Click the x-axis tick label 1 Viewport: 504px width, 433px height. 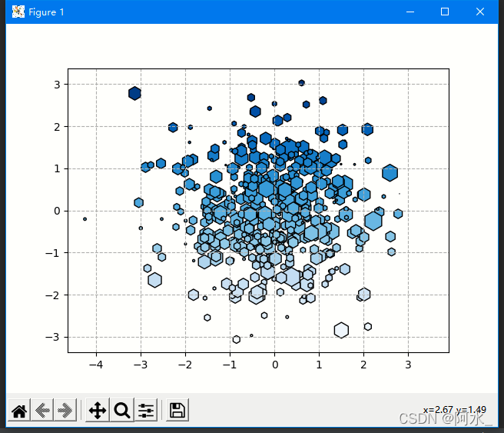point(319,365)
